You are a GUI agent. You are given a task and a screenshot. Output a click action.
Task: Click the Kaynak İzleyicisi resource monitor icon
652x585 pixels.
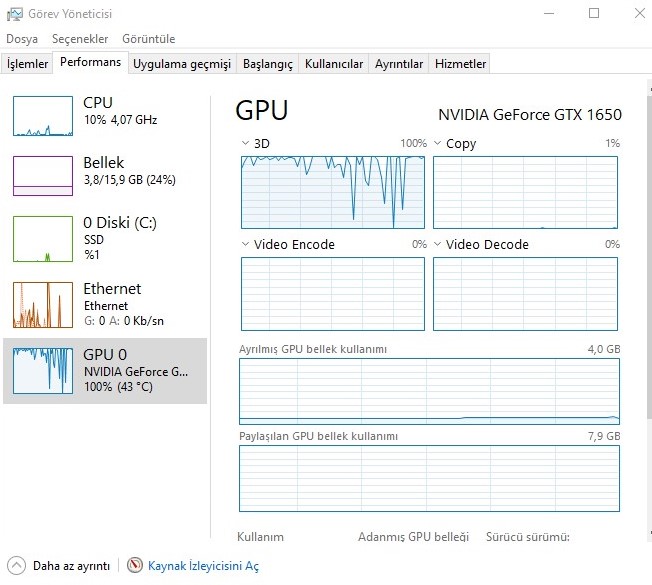coord(135,566)
